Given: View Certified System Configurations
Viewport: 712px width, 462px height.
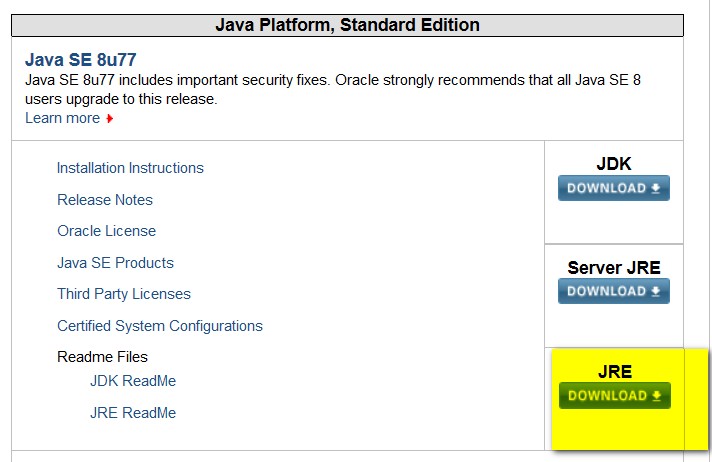Looking at the screenshot, I should click(x=160, y=326).
